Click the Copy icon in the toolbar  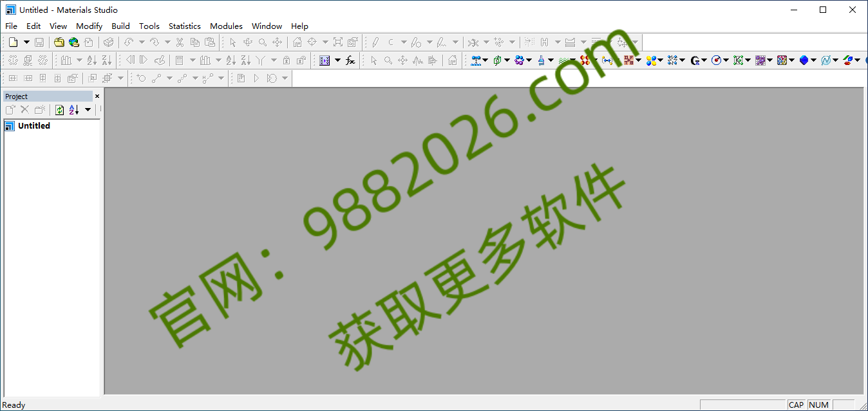click(194, 42)
